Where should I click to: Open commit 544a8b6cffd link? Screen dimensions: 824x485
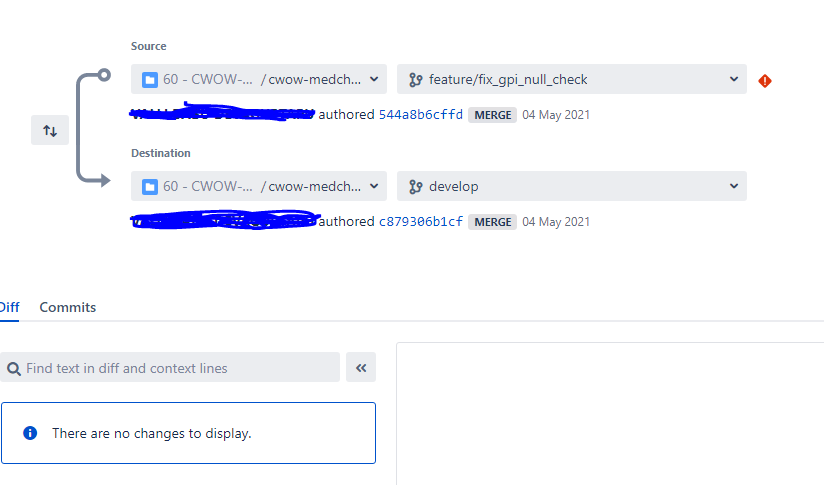pos(420,115)
